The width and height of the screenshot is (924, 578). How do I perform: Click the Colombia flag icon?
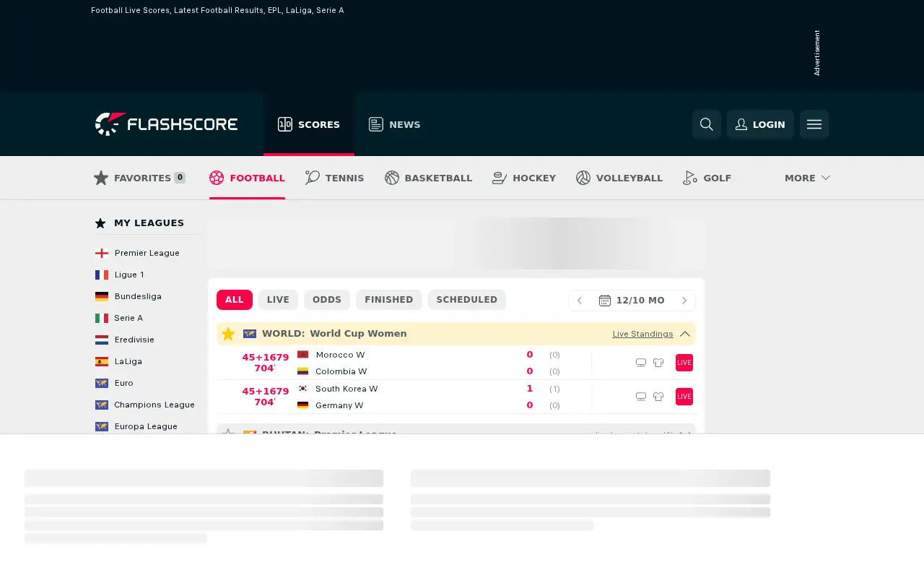tap(303, 371)
